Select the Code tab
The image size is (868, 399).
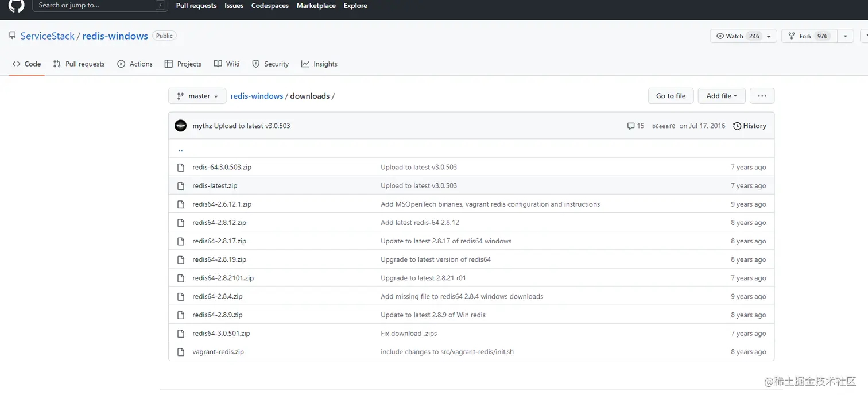point(26,64)
